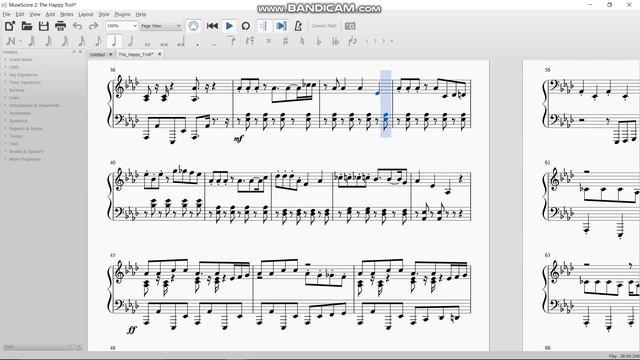Open the zoom percentage dropdown
The height and width of the screenshot is (360, 640).
(122, 26)
